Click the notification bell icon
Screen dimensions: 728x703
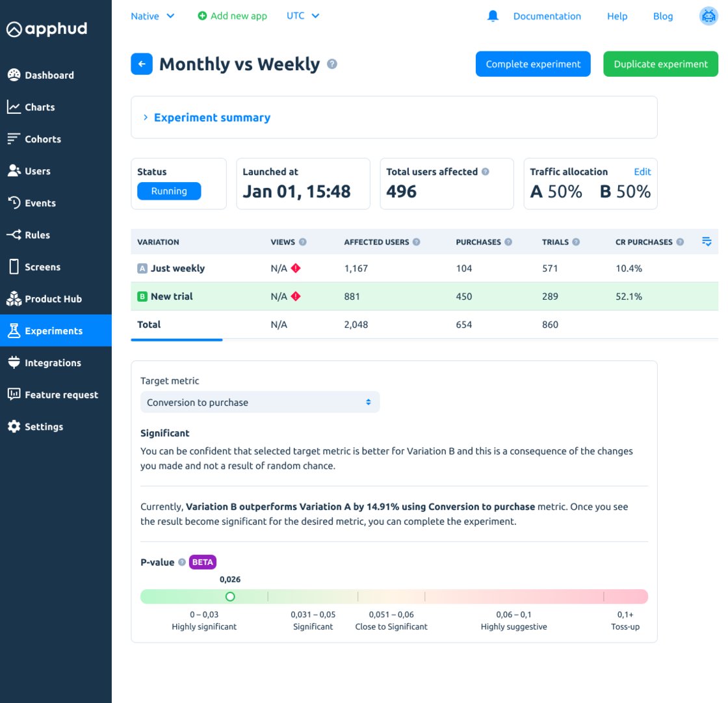pyautogui.click(x=493, y=16)
